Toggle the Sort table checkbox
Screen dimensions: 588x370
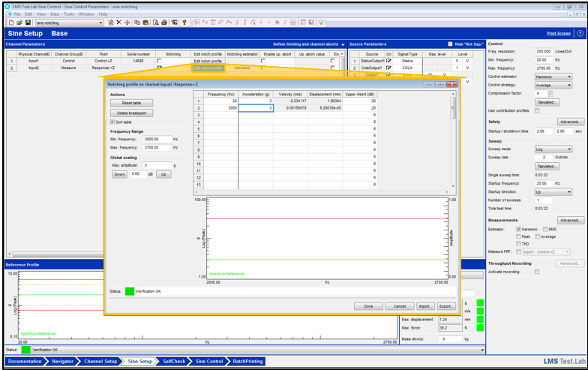(112, 122)
